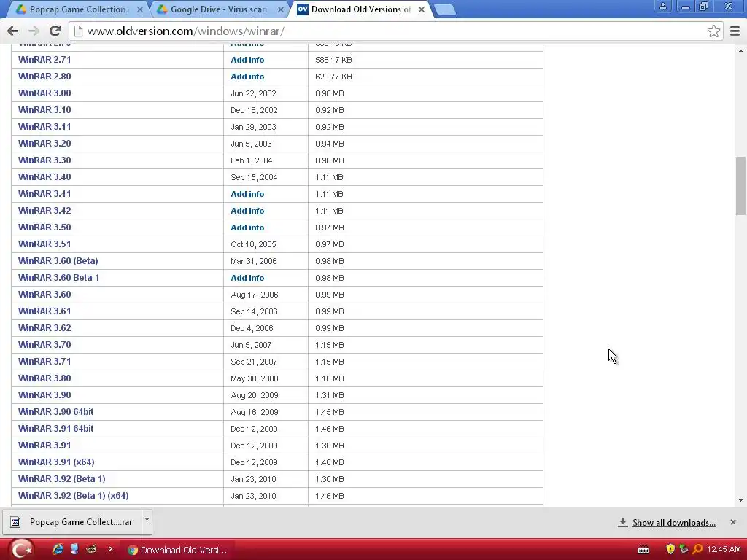Close the Popcap Game Collection tab
This screenshot has width=747, height=560.
pyautogui.click(x=139, y=9)
